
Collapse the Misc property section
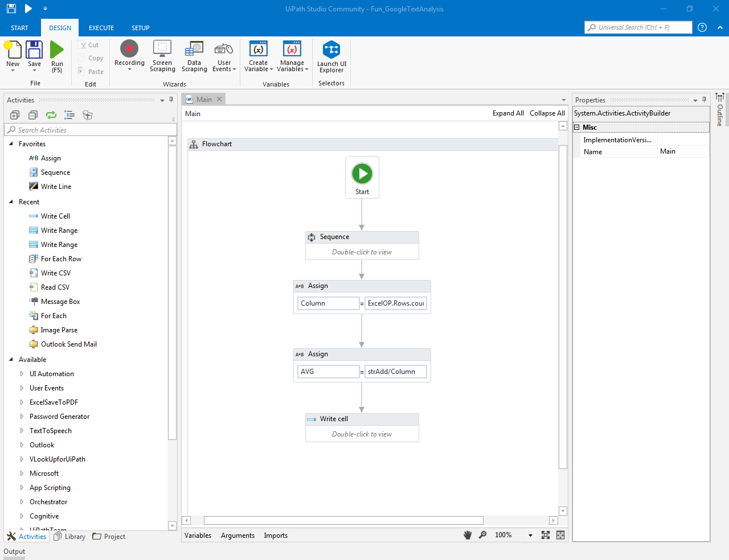[576, 127]
